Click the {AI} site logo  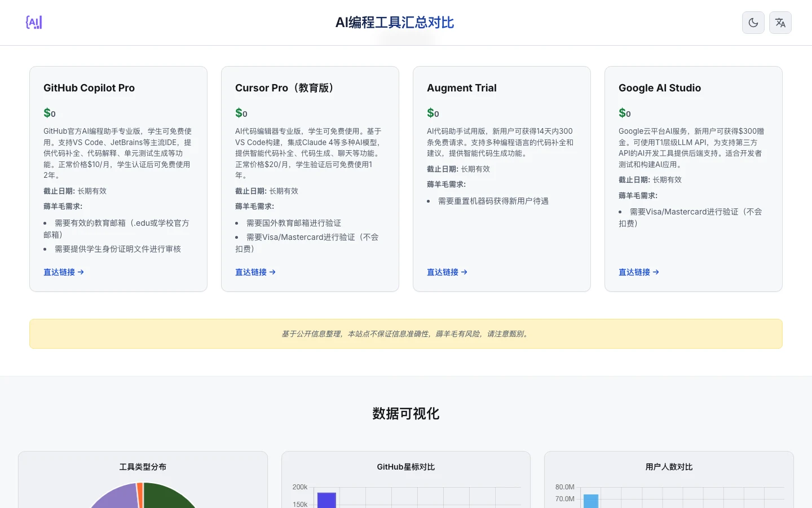[34, 23]
